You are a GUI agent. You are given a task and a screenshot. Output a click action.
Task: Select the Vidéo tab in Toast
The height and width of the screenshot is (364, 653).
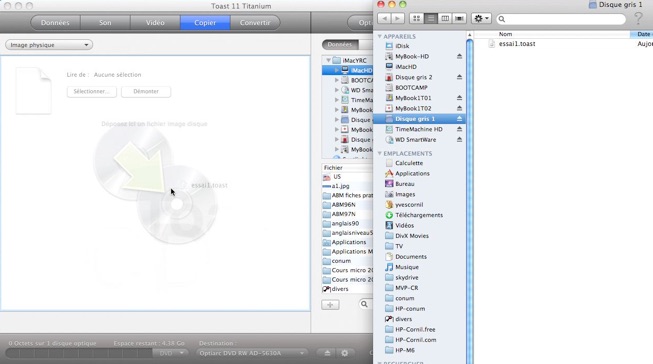pos(155,22)
